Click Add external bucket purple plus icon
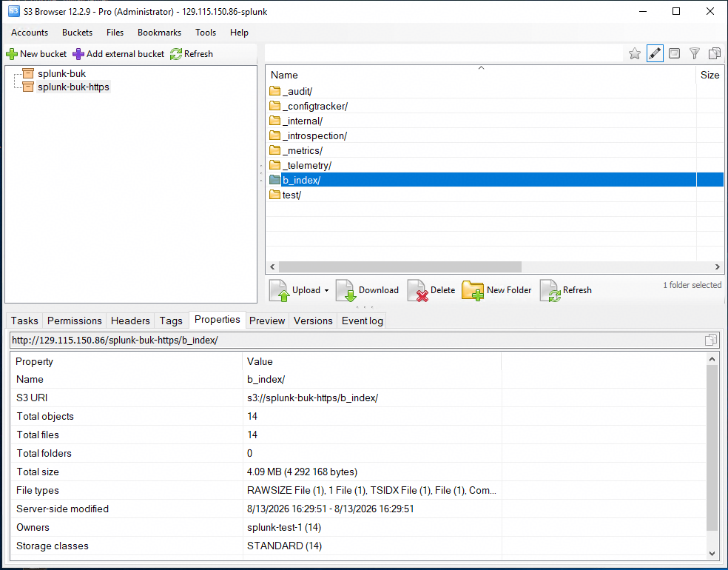 78,54
